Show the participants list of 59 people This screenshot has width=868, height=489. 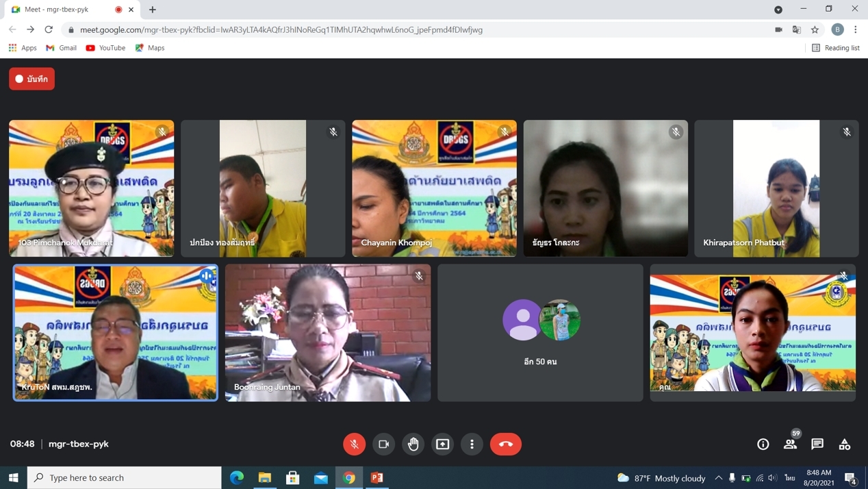(x=790, y=444)
